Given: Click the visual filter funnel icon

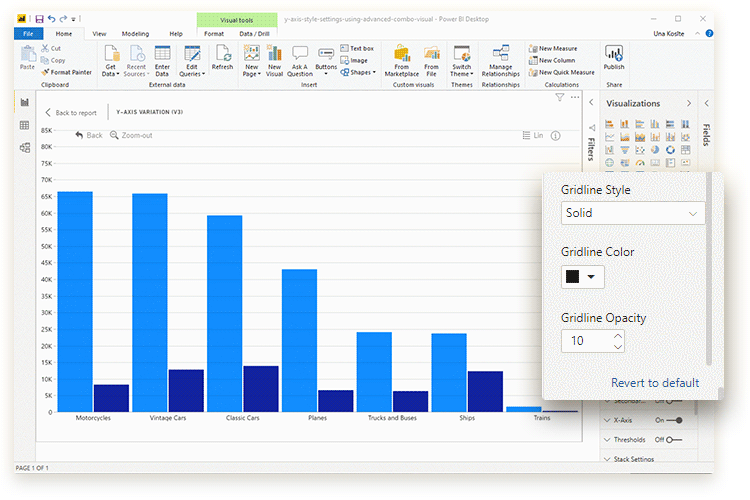Looking at the screenshot, I should (560, 97).
